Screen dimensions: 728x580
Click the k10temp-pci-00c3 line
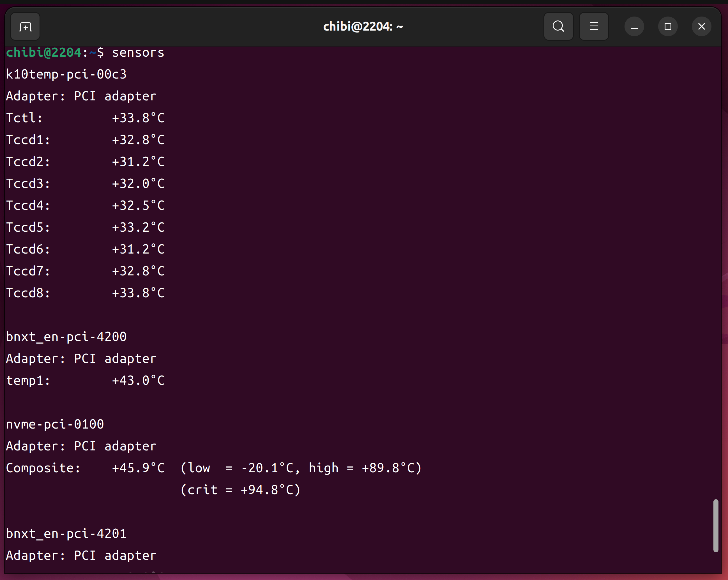pyautogui.click(x=66, y=74)
